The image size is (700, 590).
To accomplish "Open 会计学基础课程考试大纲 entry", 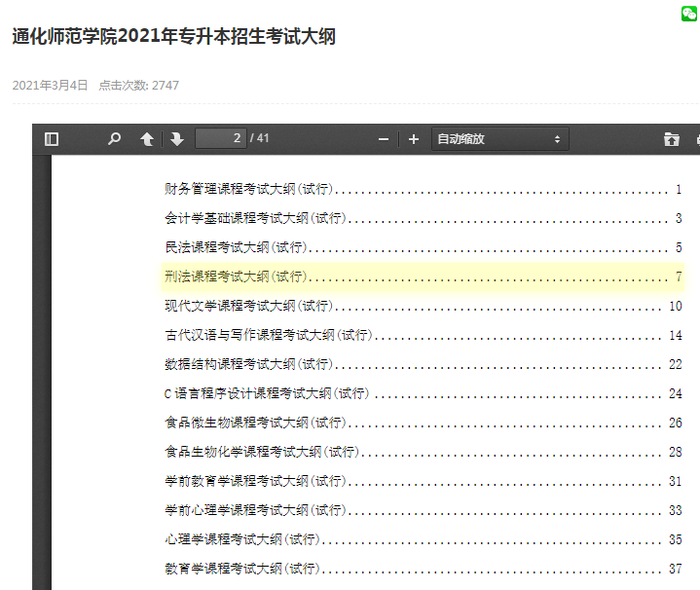I will pyautogui.click(x=424, y=218).
